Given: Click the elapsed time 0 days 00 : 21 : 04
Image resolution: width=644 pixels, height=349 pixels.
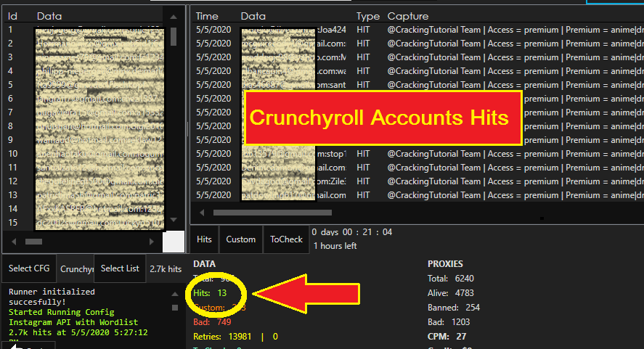Looking at the screenshot, I should (x=352, y=232).
